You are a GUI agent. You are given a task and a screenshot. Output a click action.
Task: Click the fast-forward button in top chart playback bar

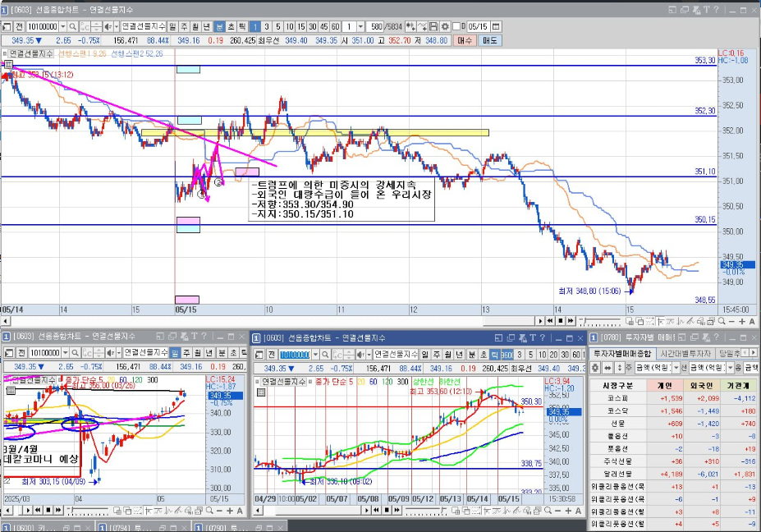(571, 321)
